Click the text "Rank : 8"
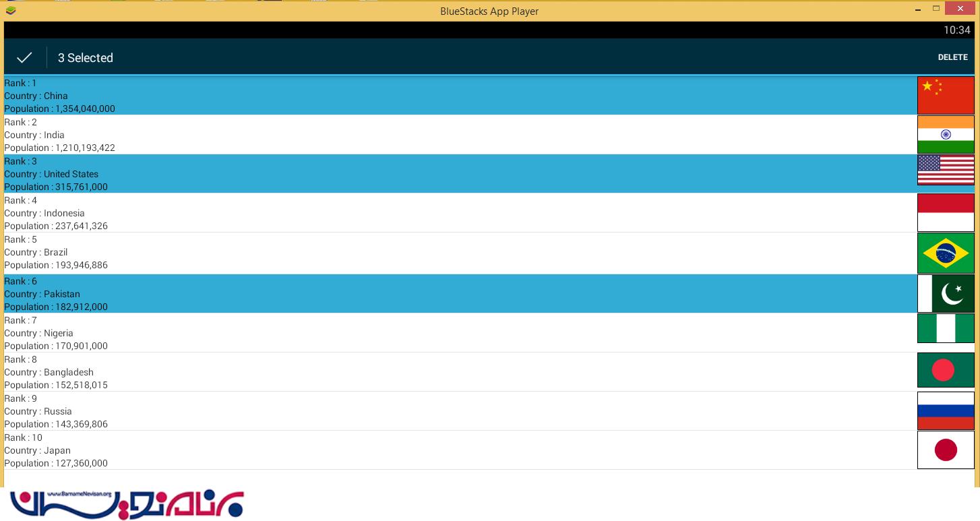The width and height of the screenshot is (980, 521). click(20, 359)
